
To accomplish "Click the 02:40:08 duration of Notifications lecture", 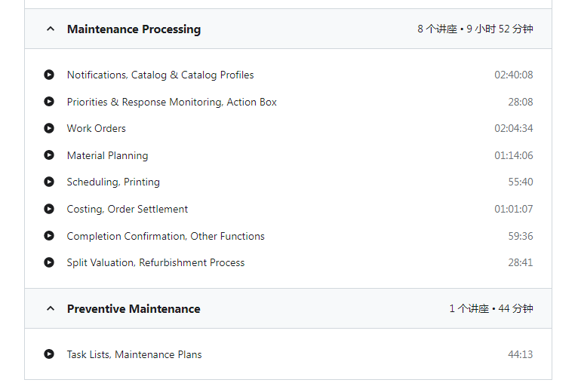I will click(514, 75).
